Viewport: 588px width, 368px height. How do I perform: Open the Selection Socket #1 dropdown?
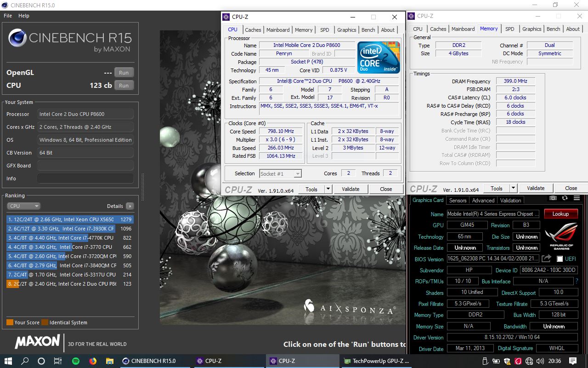click(x=280, y=173)
